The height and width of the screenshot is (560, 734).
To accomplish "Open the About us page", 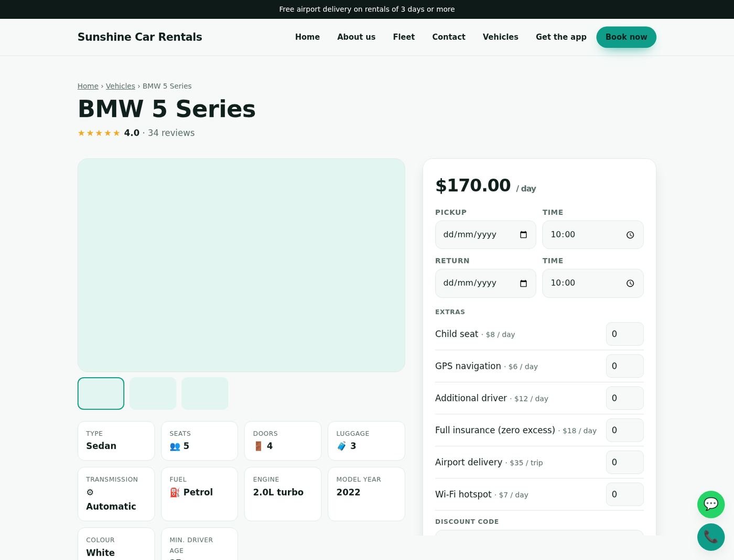I will (357, 37).
